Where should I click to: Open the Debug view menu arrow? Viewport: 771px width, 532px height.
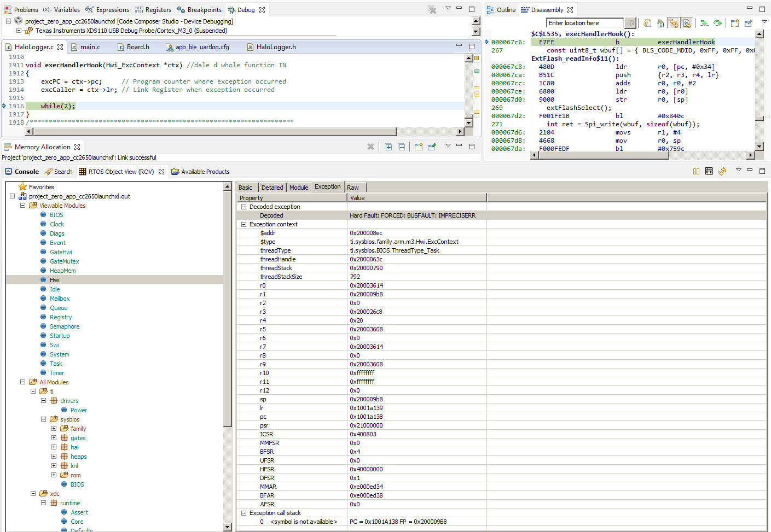448,8
